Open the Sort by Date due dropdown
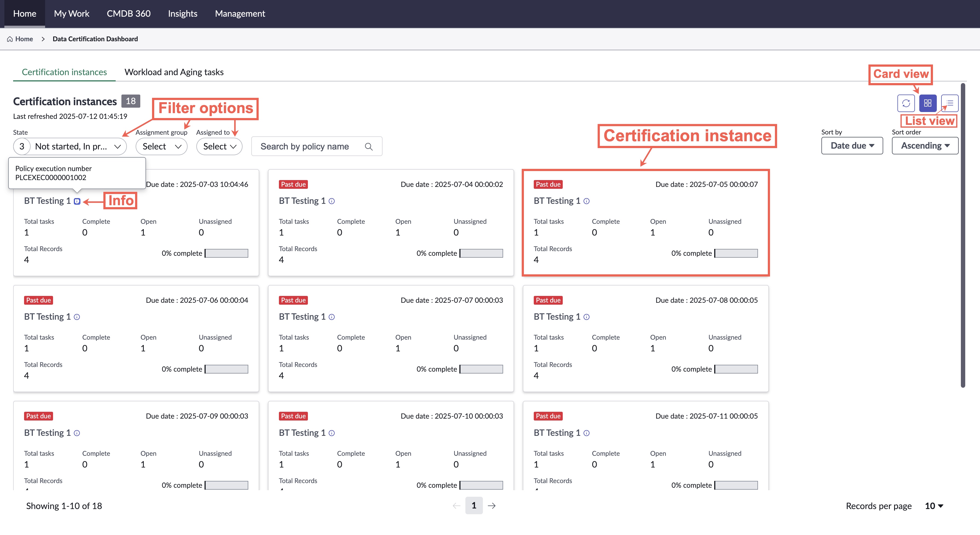The image size is (980, 535). pos(852,146)
